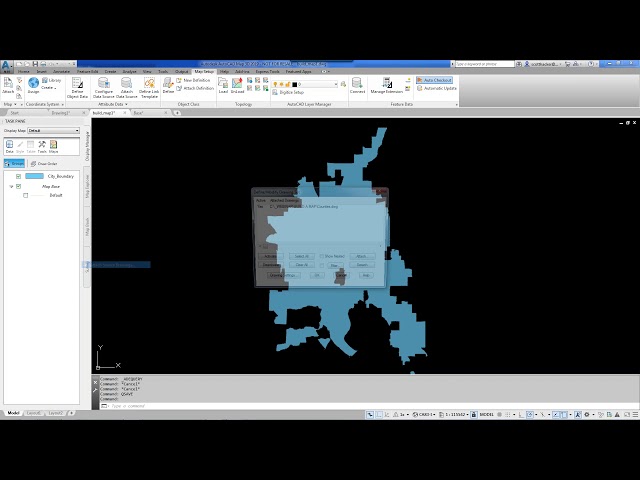Click the keyword search field in title bar
This screenshot has width=640, height=480.
[484, 64]
